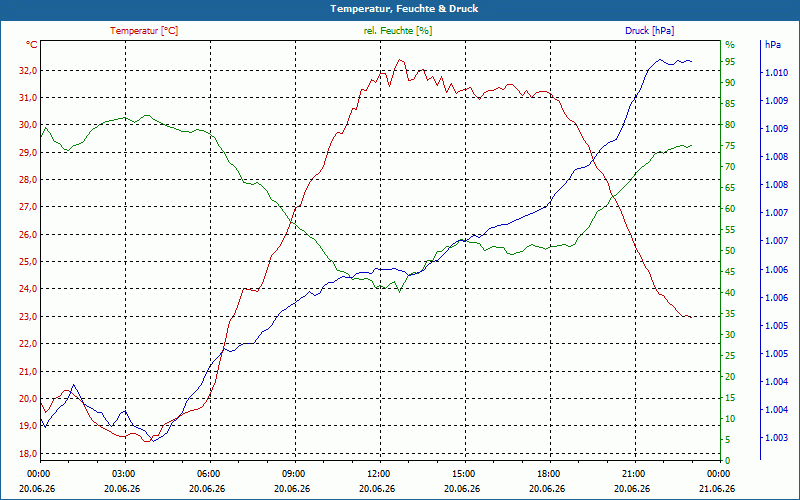Click the '%' humidity axis unit label
Screen dimensions: 800x500
click(730, 45)
